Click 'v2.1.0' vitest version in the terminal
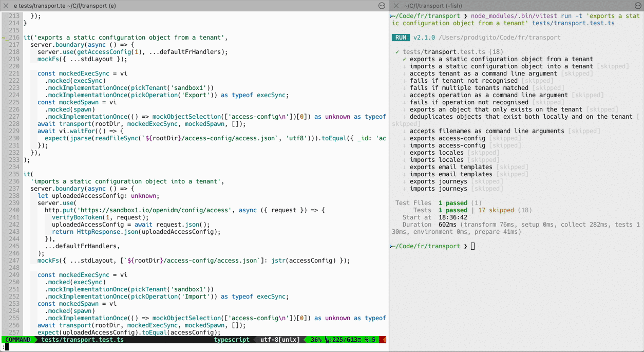The width and height of the screenshot is (644, 352). click(424, 38)
